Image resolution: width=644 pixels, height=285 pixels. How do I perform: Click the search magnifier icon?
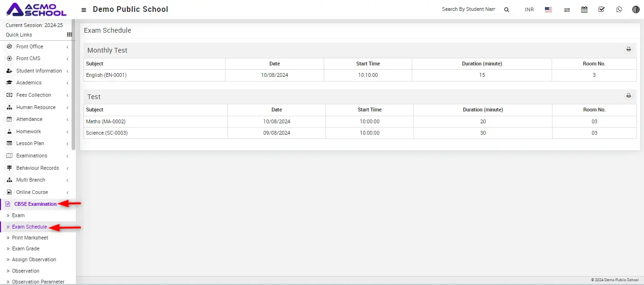(x=507, y=10)
